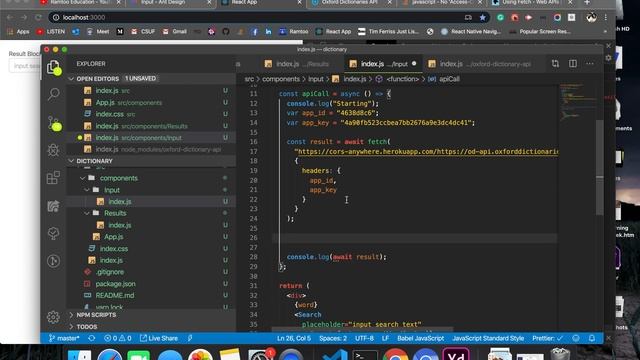Viewport: 640px width, 360px height.
Task: Click Ln 26, Col 5 position indicator
Action: [294, 338]
